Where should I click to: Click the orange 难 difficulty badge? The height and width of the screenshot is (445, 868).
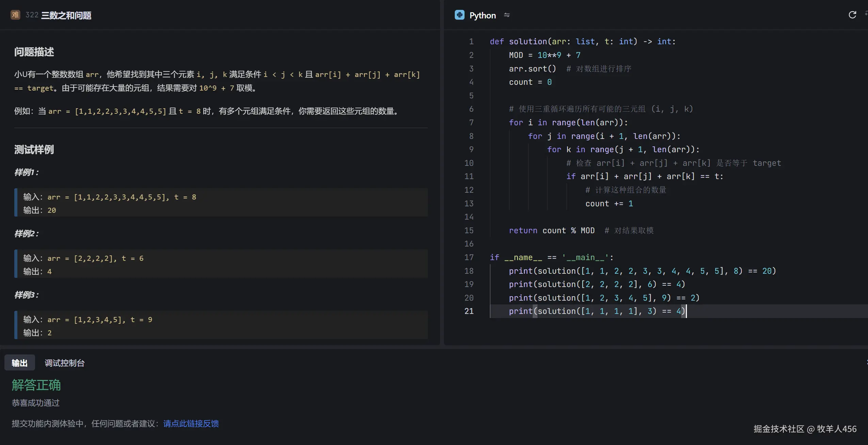[15, 15]
